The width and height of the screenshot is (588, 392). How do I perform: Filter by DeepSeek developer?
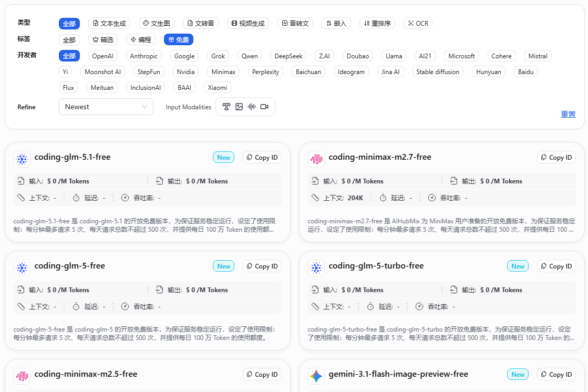point(288,56)
